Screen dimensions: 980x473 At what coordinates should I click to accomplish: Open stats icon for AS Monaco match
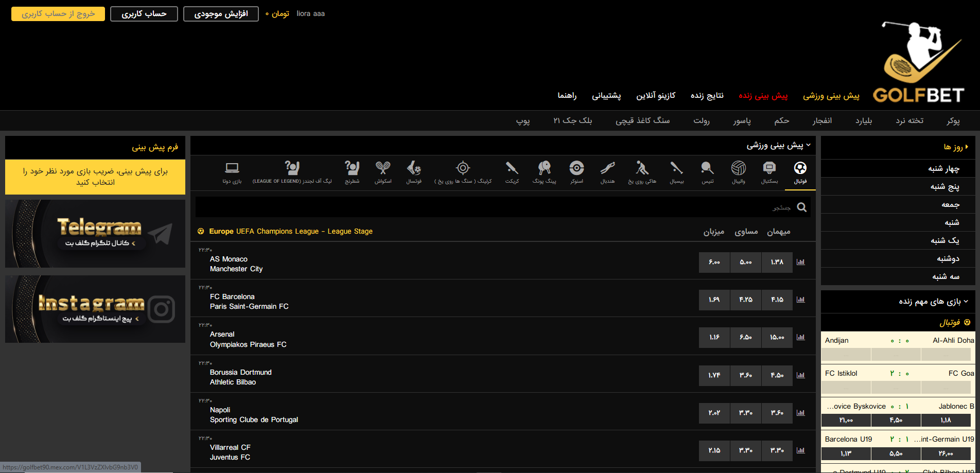click(800, 262)
